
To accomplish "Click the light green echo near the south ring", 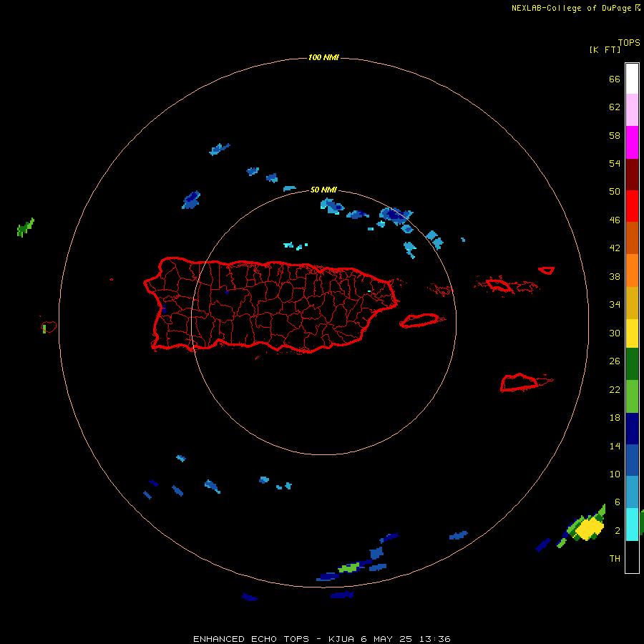I will (x=348, y=568).
